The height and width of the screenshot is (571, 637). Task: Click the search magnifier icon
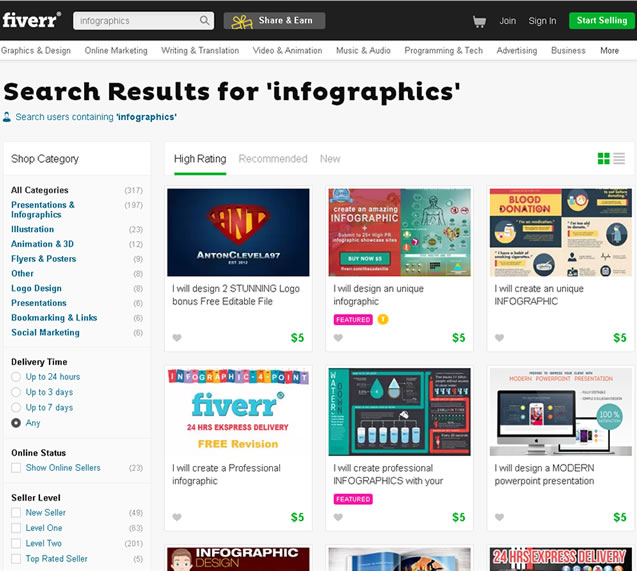click(205, 20)
